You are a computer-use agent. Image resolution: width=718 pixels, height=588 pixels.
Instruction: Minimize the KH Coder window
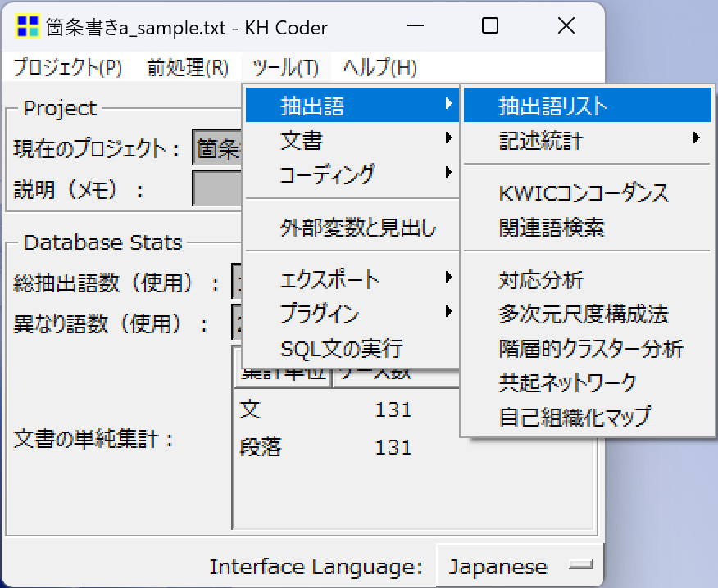pyautogui.click(x=416, y=26)
